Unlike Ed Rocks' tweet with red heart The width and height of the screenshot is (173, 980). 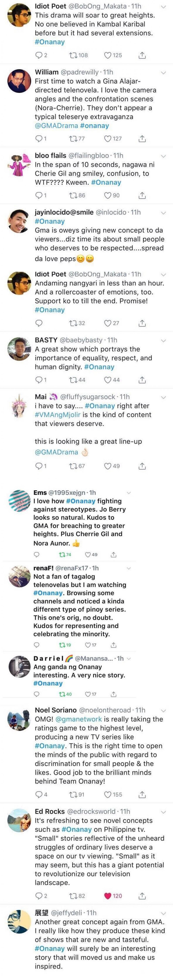point(108,896)
